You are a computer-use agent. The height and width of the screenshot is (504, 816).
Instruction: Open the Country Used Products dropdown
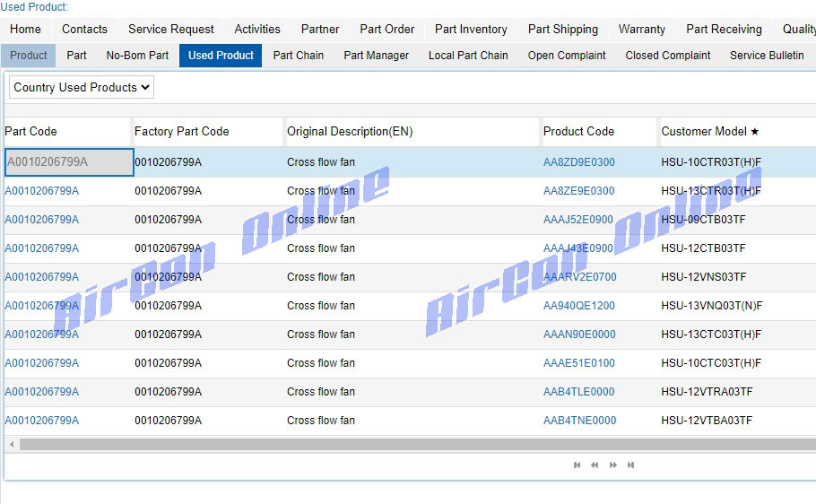[x=82, y=88]
